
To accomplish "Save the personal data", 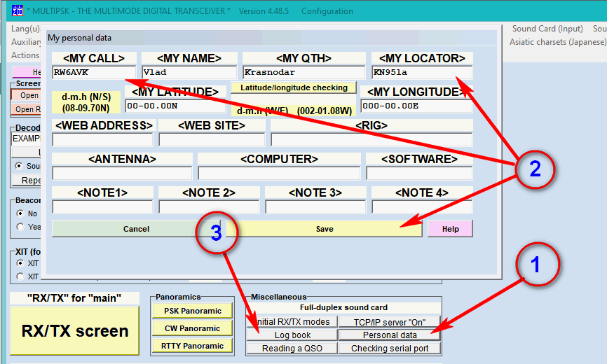I will tap(325, 229).
